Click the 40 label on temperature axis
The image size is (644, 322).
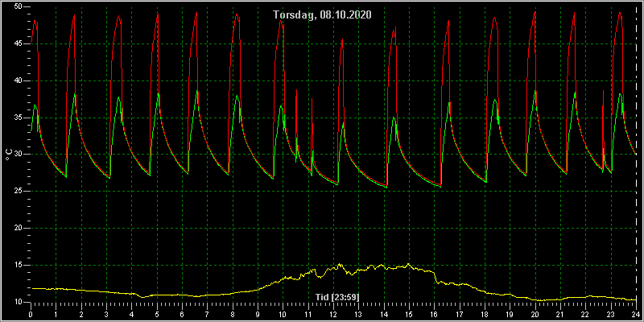[17, 80]
